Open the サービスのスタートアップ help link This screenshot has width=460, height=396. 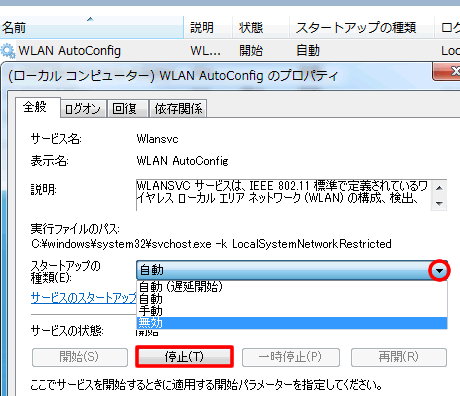84,298
